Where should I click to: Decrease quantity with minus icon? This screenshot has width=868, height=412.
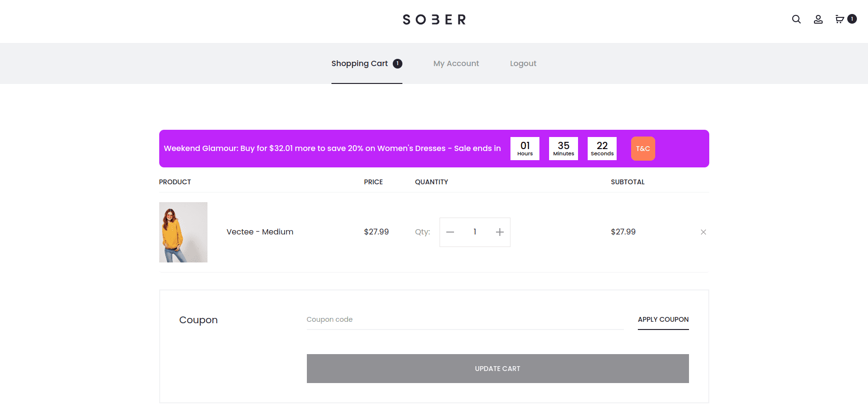pyautogui.click(x=450, y=232)
